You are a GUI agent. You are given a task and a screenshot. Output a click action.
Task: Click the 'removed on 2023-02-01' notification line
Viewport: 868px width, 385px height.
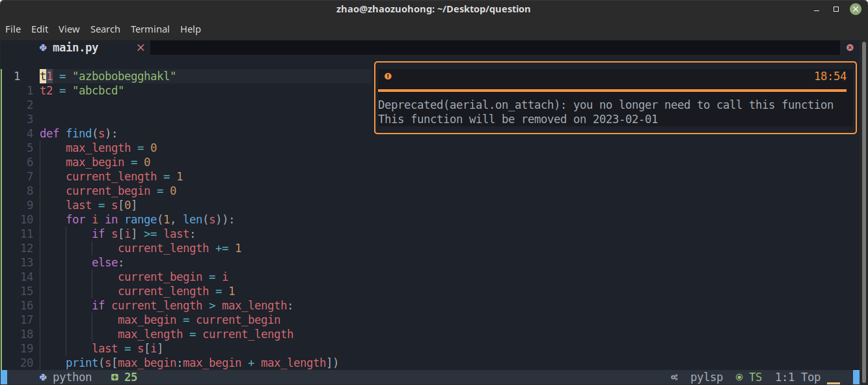[x=518, y=119]
